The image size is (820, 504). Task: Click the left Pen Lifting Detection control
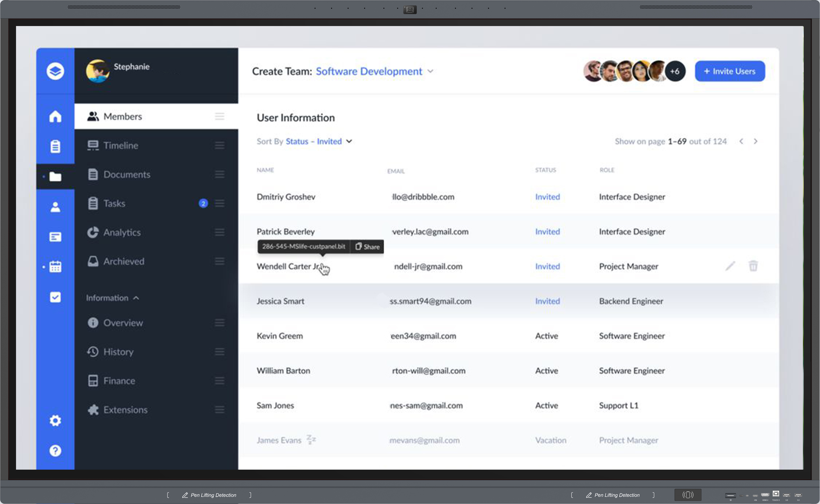(x=209, y=495)
